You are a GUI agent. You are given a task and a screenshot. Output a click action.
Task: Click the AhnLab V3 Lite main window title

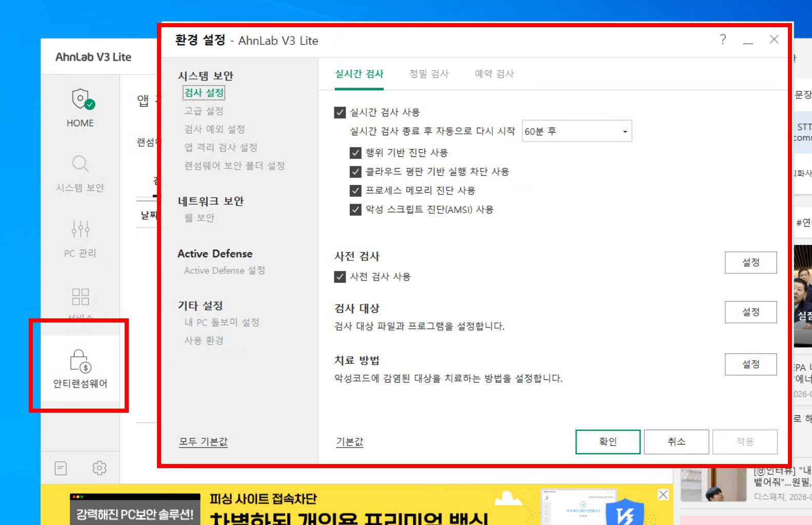click(x=93, y=57)
